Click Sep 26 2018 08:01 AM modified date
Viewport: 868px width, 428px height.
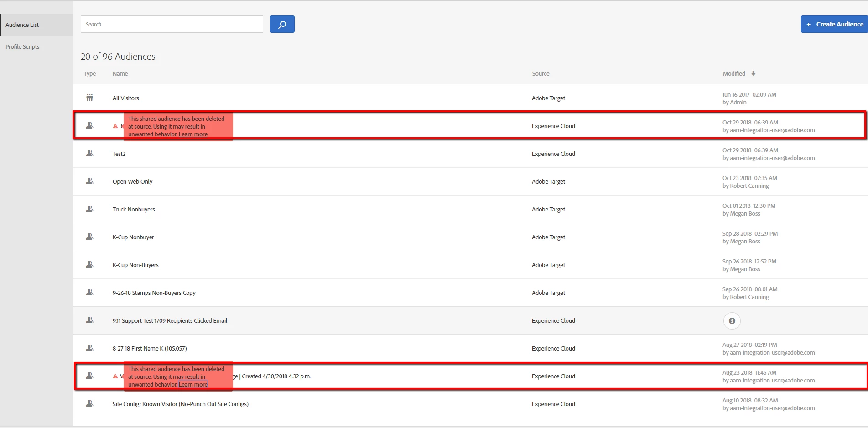750,289
